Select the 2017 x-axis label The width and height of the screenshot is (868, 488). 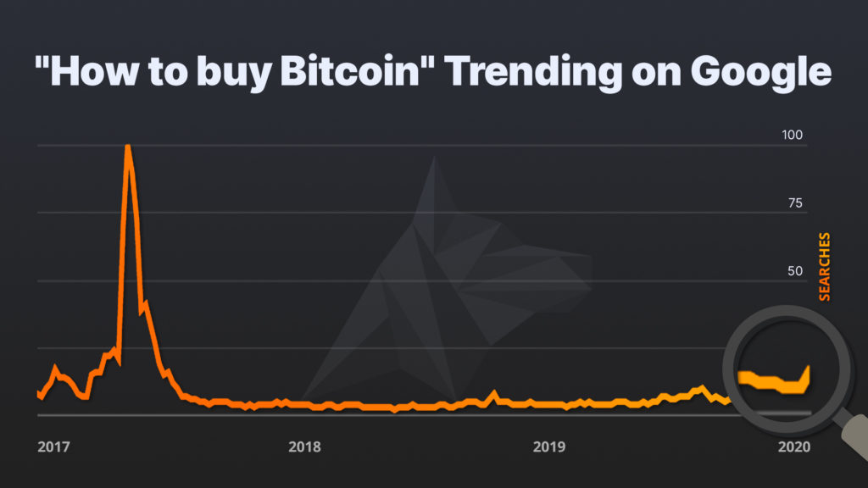coord(53,446)
